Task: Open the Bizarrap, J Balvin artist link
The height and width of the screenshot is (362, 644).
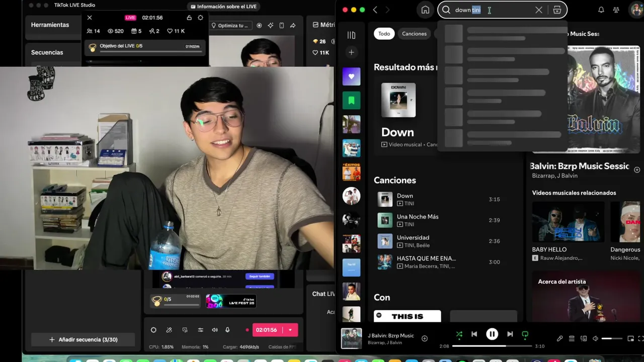Action: click(555, 175)
